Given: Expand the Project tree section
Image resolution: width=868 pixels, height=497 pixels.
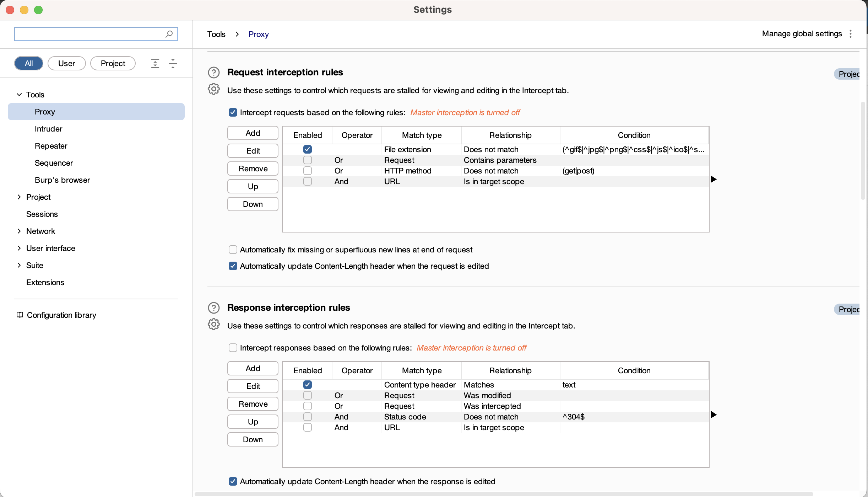Looking at the screenshot, I should click(x=19, y=197).
